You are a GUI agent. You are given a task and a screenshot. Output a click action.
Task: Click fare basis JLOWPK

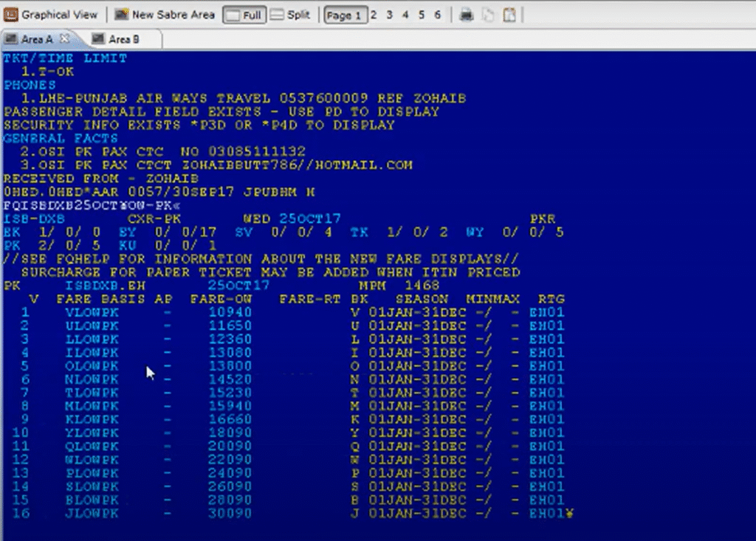[x=92, y=514]
